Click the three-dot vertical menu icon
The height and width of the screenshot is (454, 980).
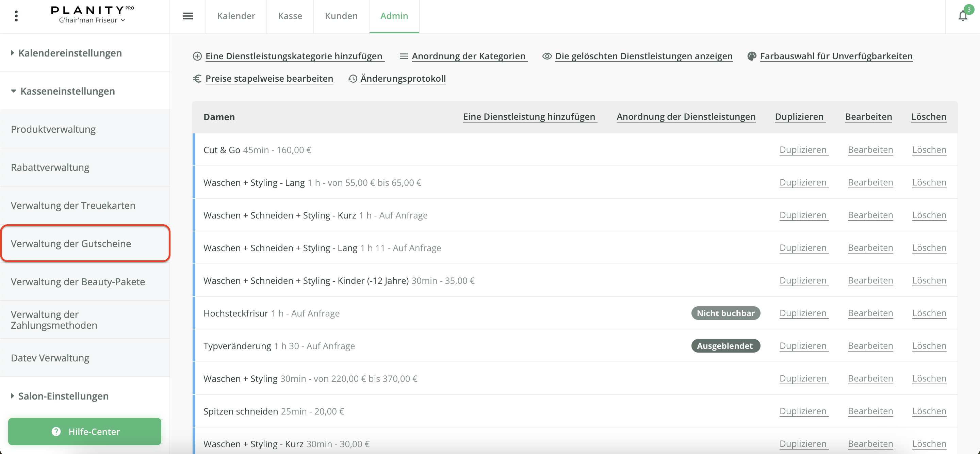click(x=16, y=16)
